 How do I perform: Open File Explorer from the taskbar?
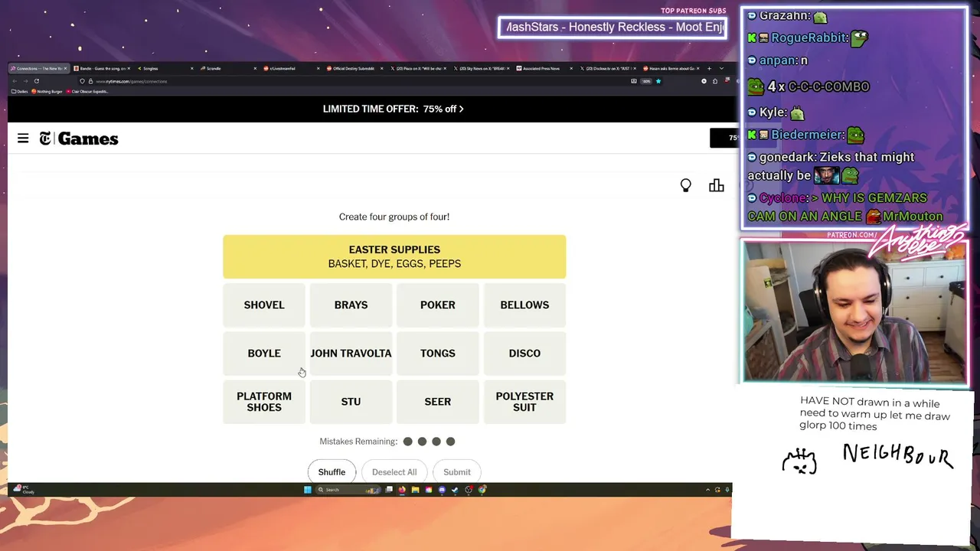(x=415, y=490)
